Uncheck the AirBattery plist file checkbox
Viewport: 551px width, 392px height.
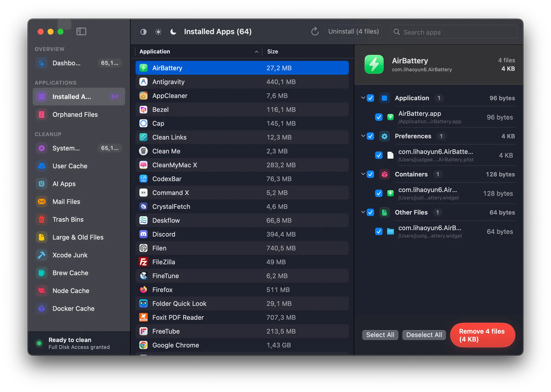[x=379, y=155]
